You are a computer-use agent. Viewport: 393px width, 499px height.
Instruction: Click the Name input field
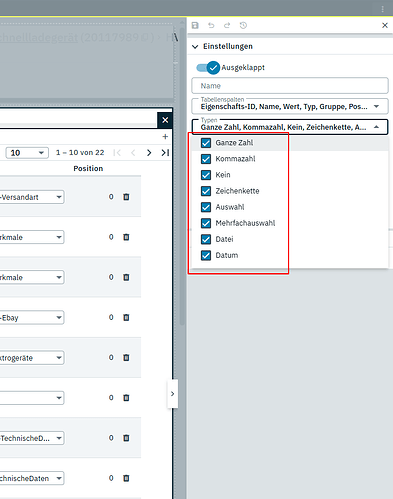coord(290,86)
